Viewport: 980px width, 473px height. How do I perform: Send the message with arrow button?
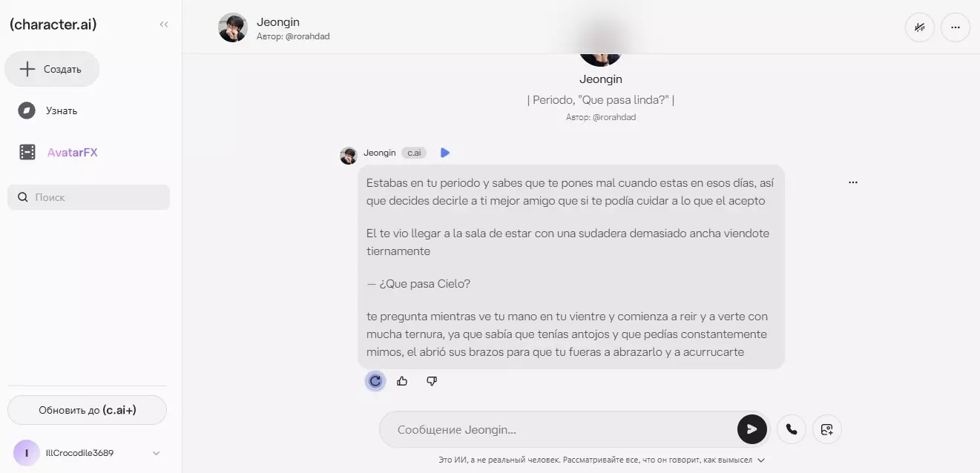tap(752, 429)
